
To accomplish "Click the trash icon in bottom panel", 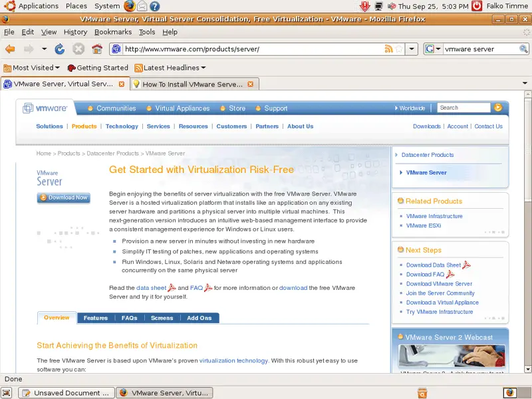I will [422, 393].
